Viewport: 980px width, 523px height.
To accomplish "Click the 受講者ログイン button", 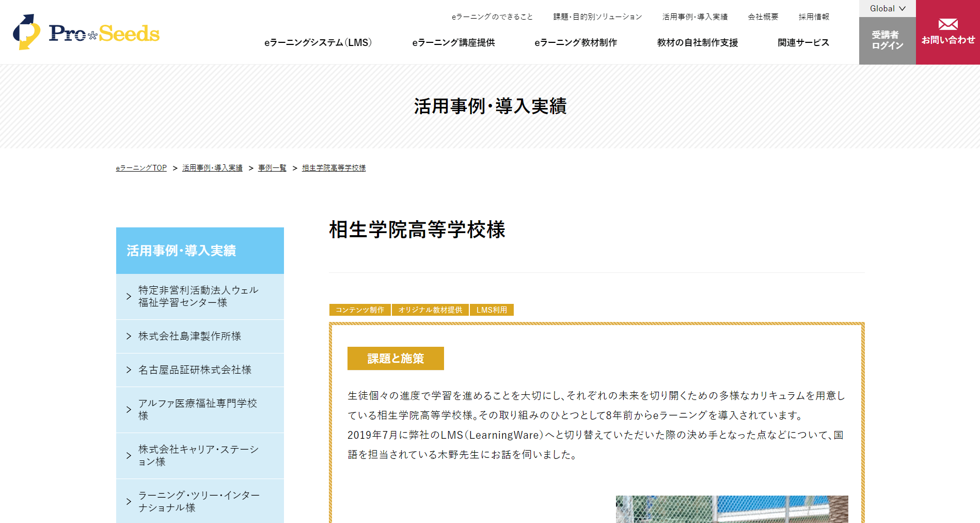I will 888,40.
